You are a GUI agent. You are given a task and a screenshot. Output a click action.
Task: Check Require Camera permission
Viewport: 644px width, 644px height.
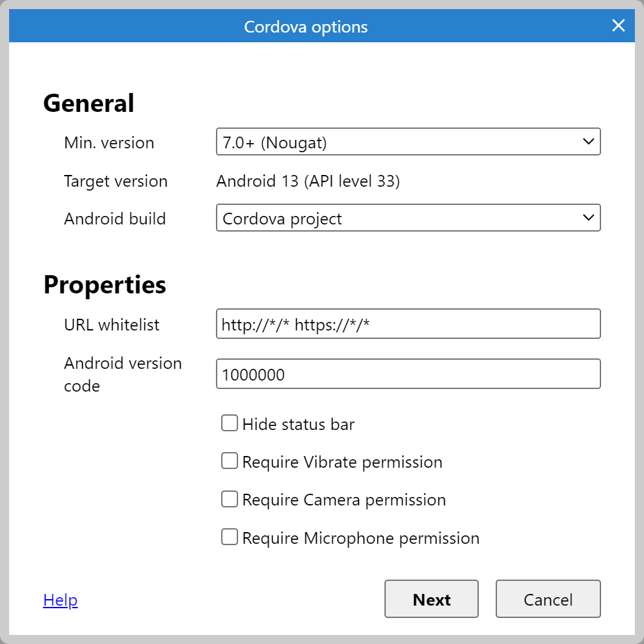tap(229, 499)
